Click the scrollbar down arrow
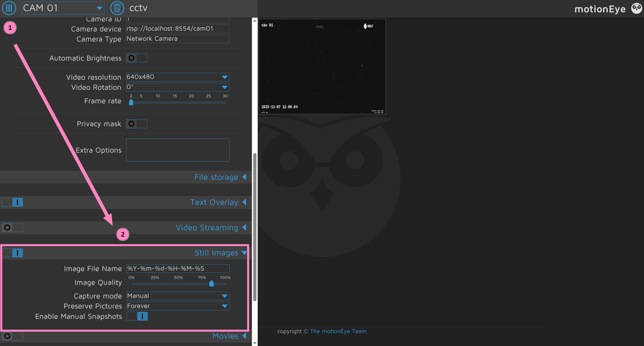Viewport: 644px width, 346px height. 255,343
